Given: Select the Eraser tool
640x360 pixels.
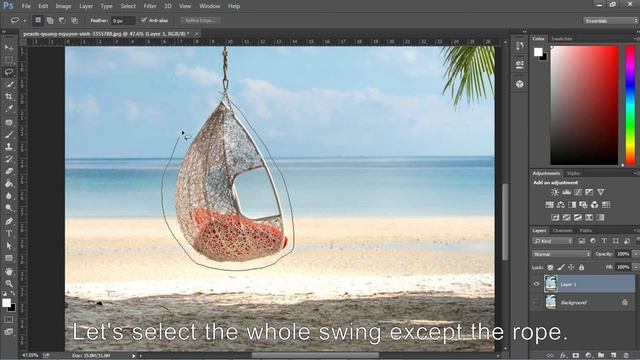Looking at the screenshot, I should [9, 171].
